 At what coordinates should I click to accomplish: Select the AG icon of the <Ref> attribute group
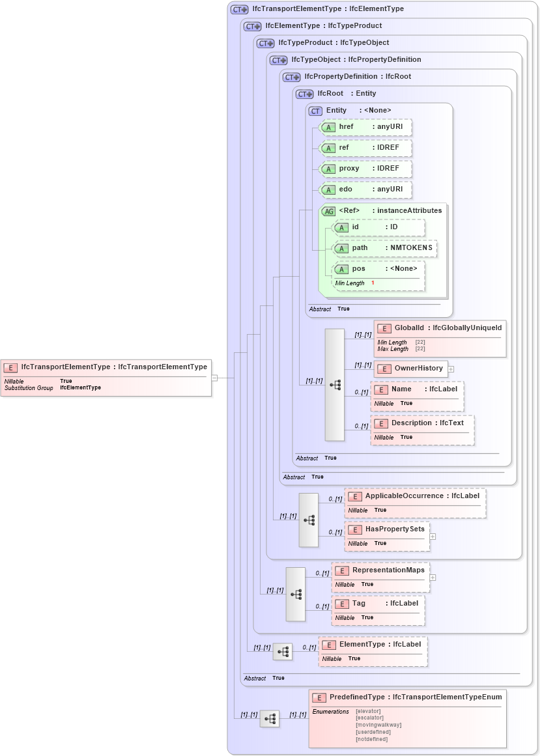pyautogui.click(x=328, y=210)
